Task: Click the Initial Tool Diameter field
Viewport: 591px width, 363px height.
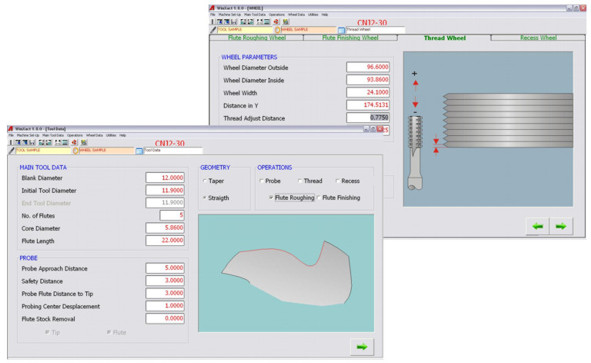Action: click(165, 190)
